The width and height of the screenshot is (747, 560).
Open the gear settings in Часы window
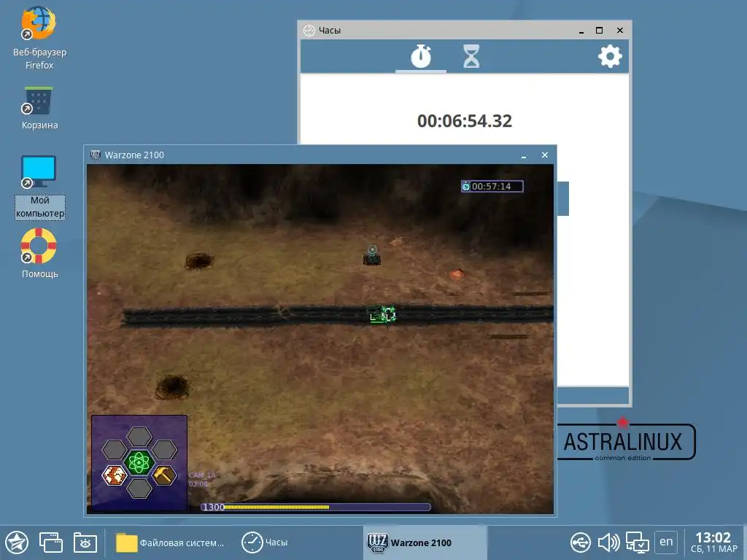(610, 57)
